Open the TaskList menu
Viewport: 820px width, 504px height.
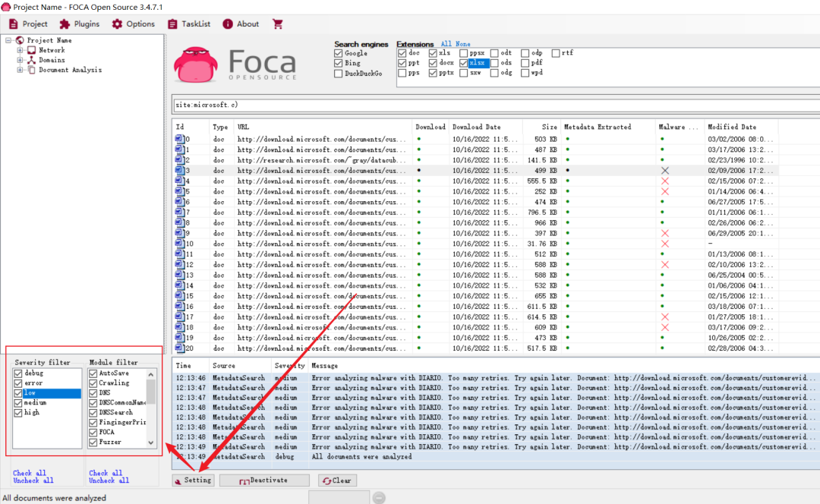point(189,24)
